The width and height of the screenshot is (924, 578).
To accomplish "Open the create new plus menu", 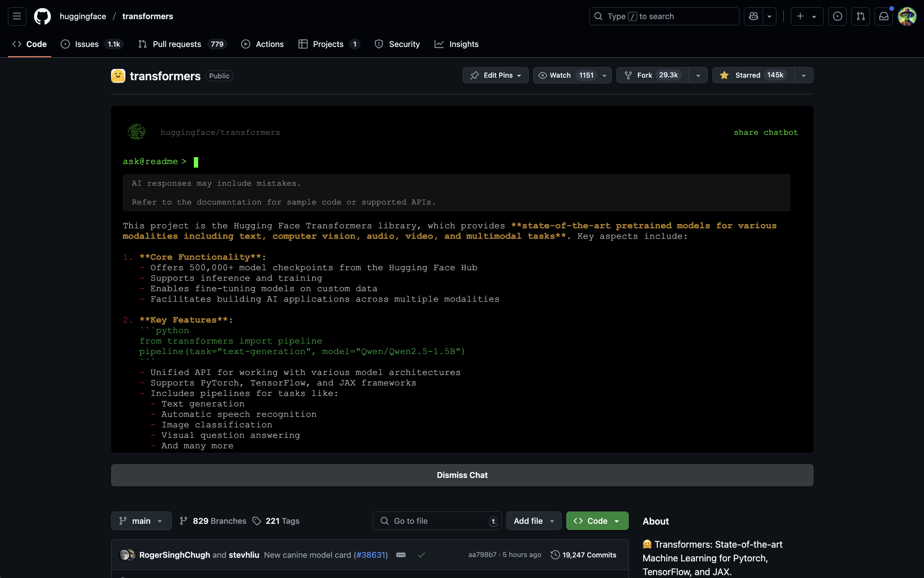I will pyautogui.click(x=806, y=17).
